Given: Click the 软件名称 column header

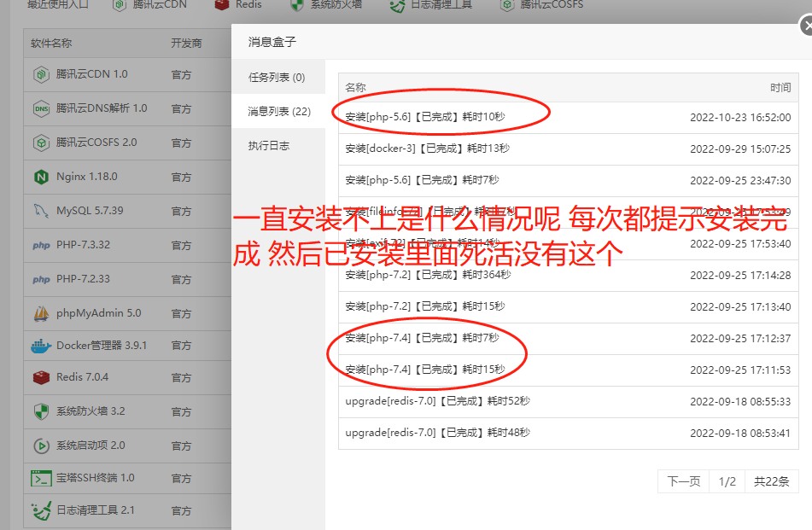Looking at the screenshot, I should coord(50,43).
